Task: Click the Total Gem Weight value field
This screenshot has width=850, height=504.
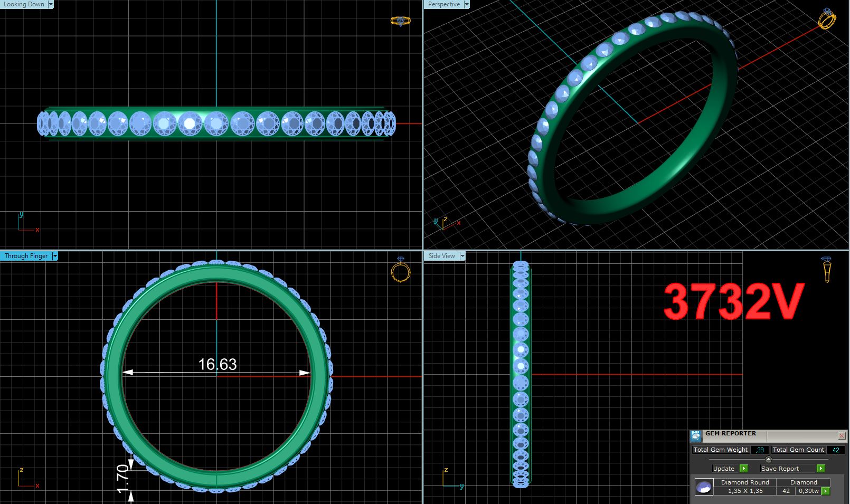Action: [760, 450]
